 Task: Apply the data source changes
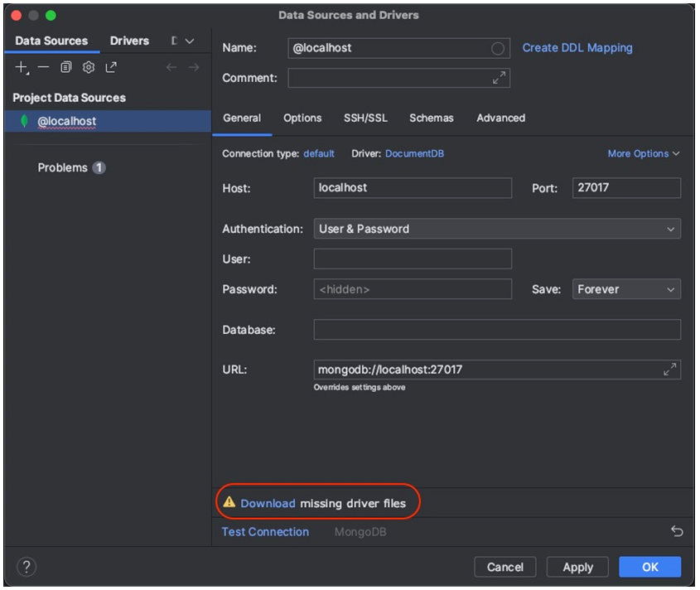click(577, 567)
